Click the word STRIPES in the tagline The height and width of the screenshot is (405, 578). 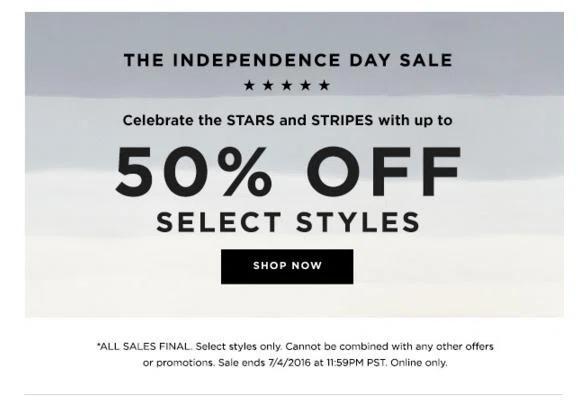(342, 120)
